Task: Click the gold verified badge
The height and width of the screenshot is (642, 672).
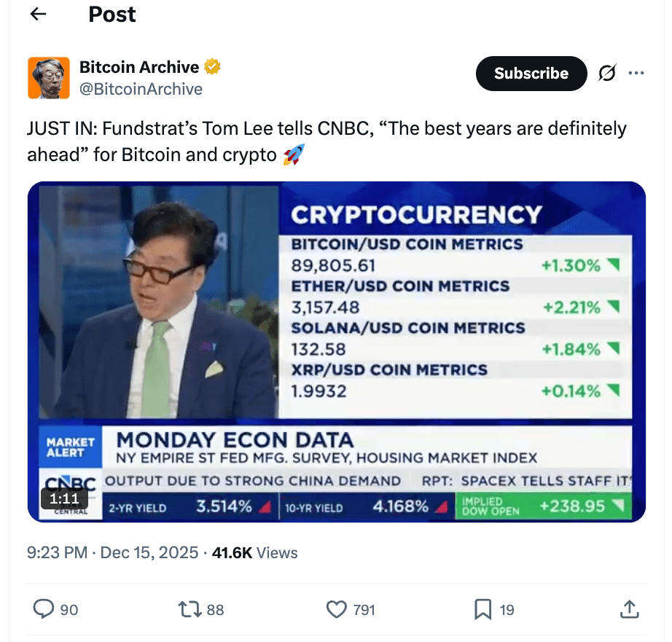Action: pyautogui.click(x=212, y=67)
